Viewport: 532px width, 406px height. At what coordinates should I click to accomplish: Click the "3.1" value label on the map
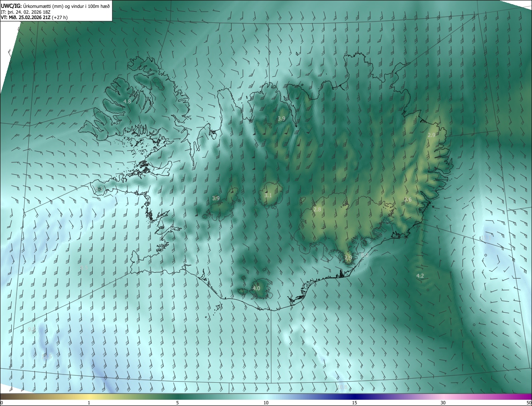pyautogui.click(x=268, y=196)
